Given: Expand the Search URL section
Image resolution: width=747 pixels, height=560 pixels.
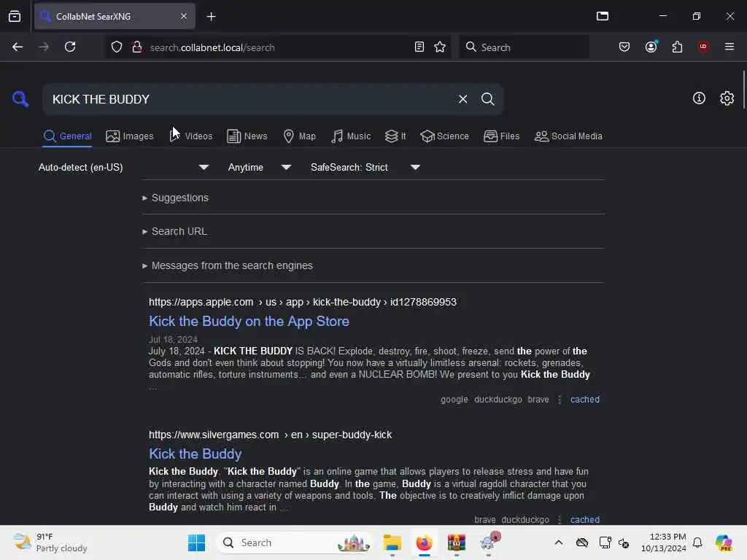Looking at the screenshot, I should (x=175, y=231).
